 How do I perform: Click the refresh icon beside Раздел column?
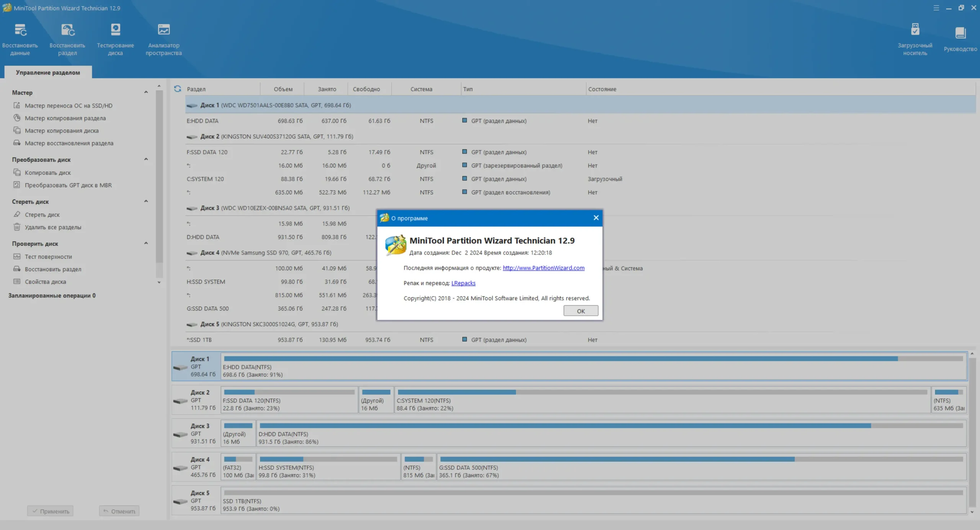178,89
